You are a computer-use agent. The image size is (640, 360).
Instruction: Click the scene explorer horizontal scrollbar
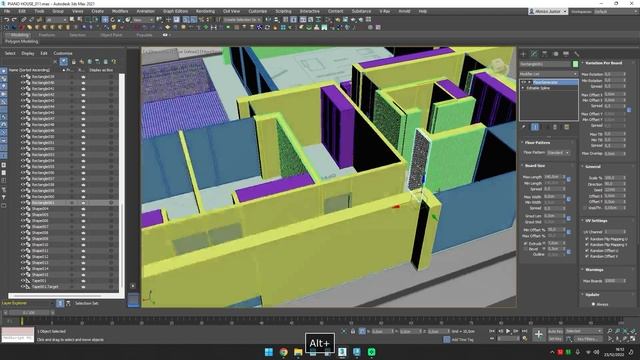click(x=57, y=296)
